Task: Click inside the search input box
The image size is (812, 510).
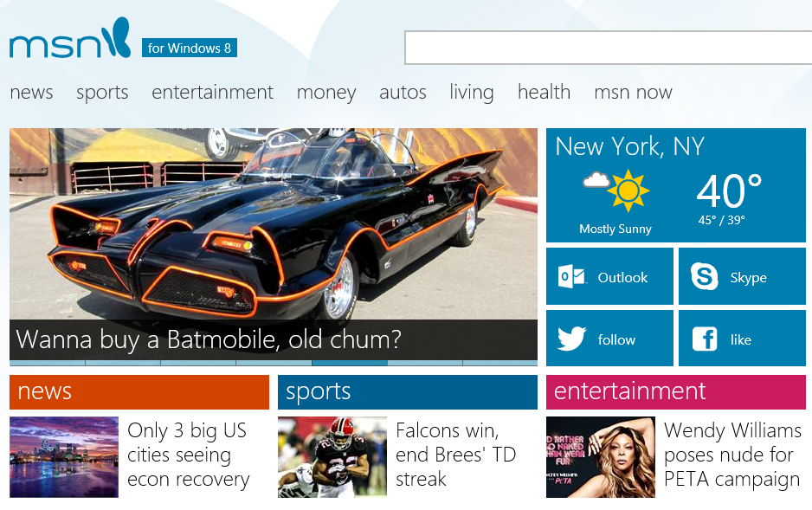Action: 606,48
